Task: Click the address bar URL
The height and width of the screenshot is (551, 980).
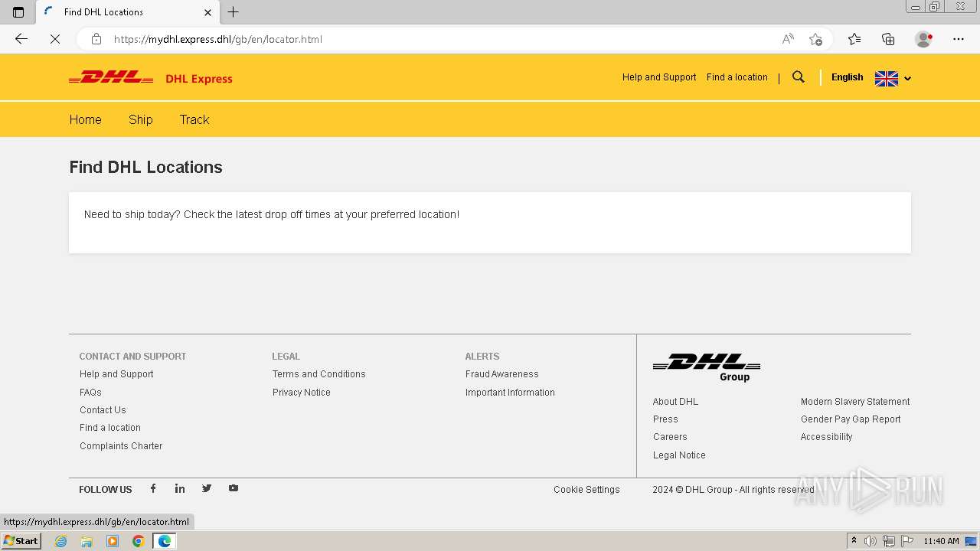Action: 217,39
